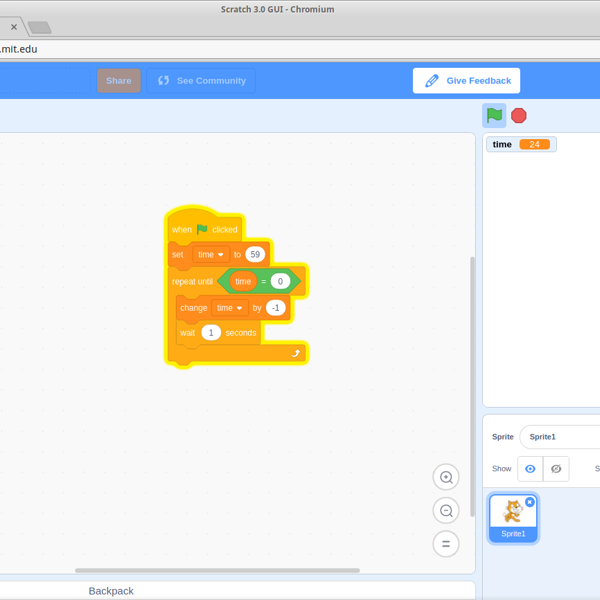The image size is (600, 600).
Task: Open the time dropdown in set block
Action: [x=211, y=255]
